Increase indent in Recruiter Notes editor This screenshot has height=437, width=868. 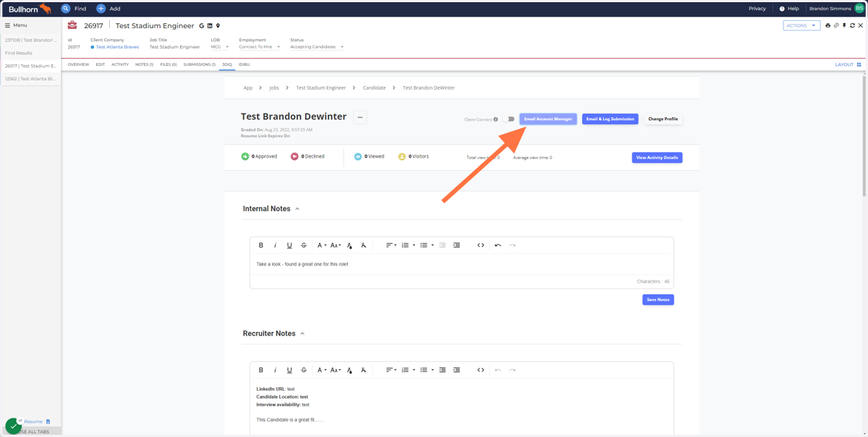[456, 370]
